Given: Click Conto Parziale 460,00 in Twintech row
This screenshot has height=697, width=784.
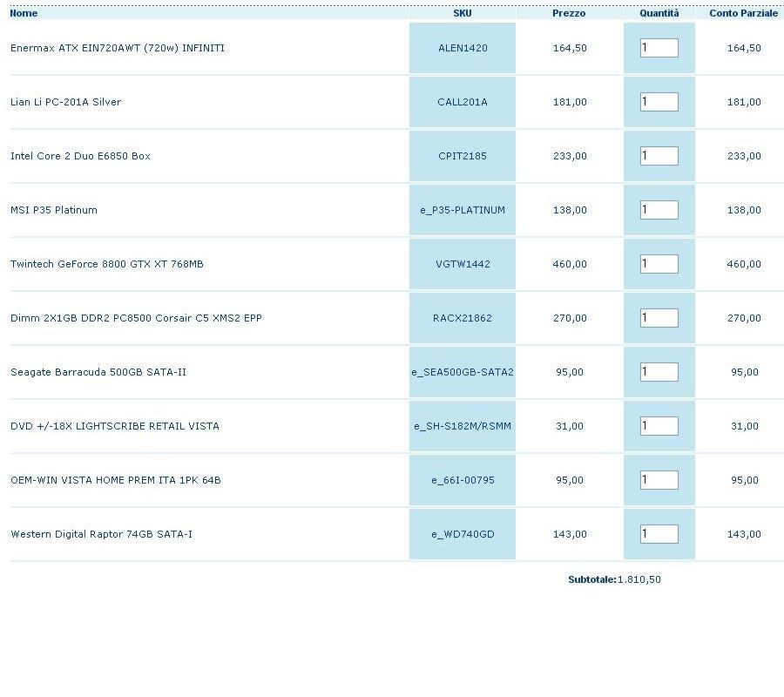Looking at the screenshot, I should point(744,264).
